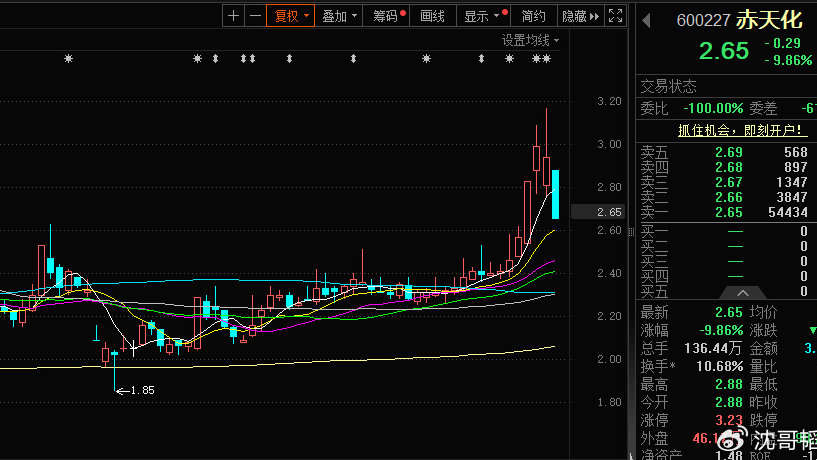Viewport: 817px width, 460px height.
Task: Click 涨停 value 3.23
Action: (728, 420)
